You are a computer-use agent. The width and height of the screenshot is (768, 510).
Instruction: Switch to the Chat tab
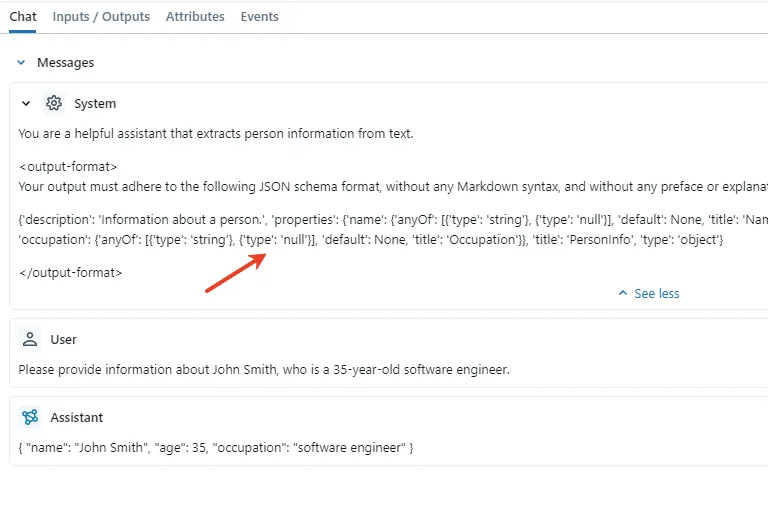point(23,17)
